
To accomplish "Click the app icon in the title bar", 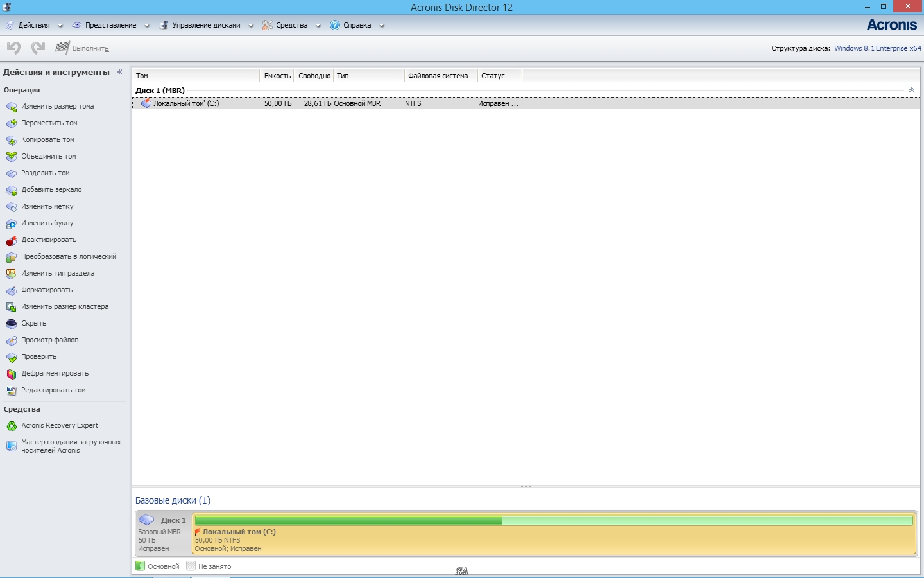I will click(7, 7).
